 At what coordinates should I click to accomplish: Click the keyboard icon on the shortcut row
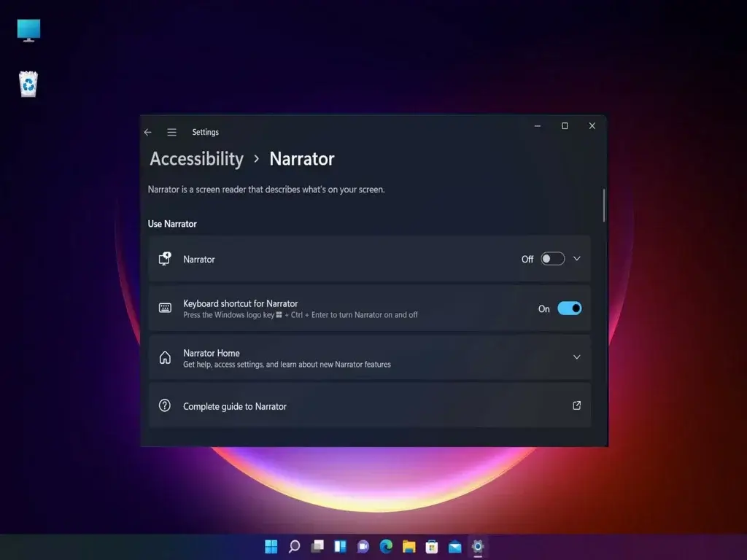pyautogui.click(x=165, y=308)
